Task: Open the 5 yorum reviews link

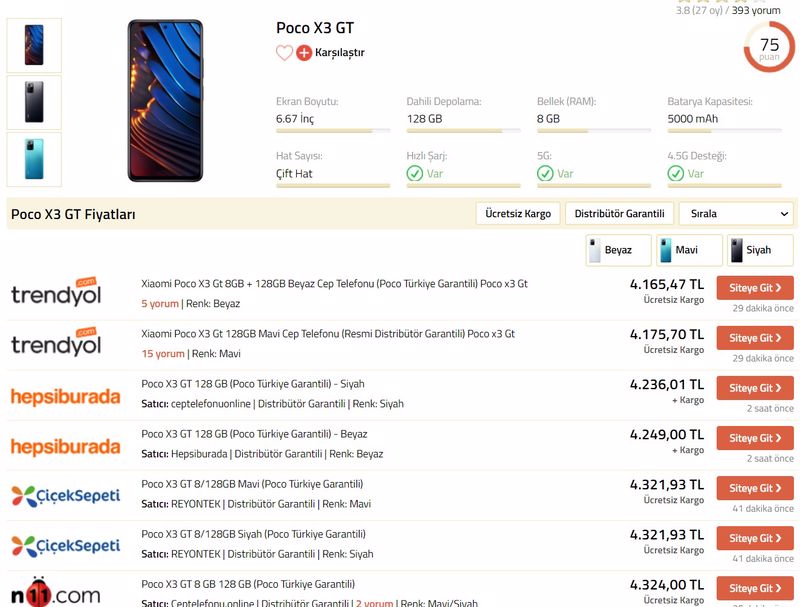Action: (x=160, y=304)
